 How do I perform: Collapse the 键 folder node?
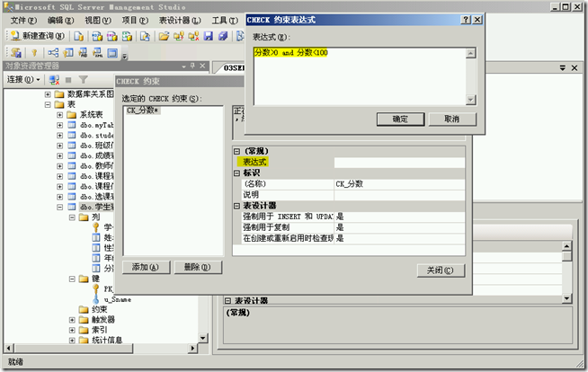pyautogui.click(x=72, y=279)
